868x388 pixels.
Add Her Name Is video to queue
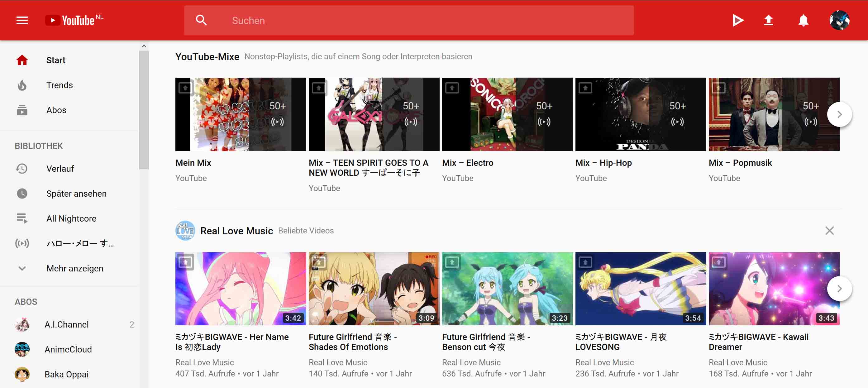pos(185,262)
